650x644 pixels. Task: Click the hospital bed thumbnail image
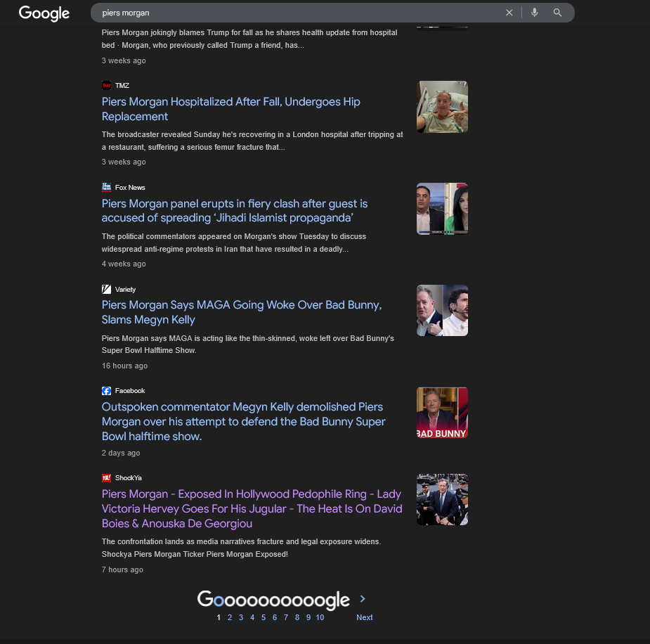(x=442, y=107)
